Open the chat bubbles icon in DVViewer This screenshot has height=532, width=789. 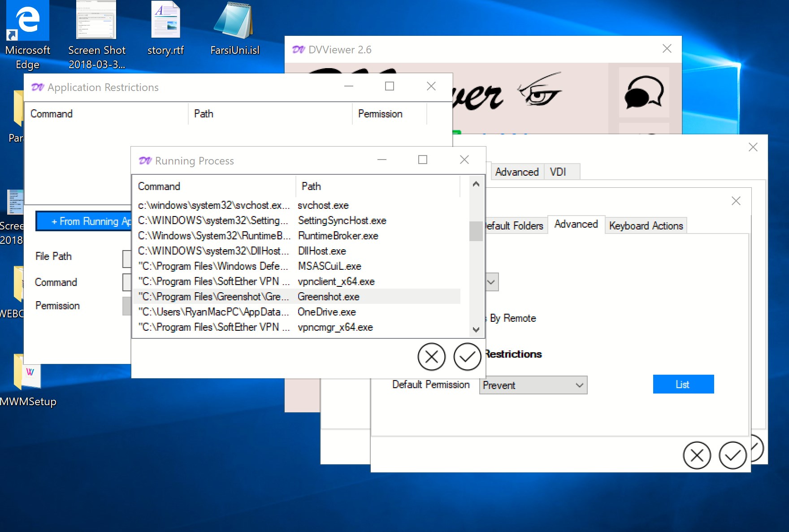coord(644,92)
